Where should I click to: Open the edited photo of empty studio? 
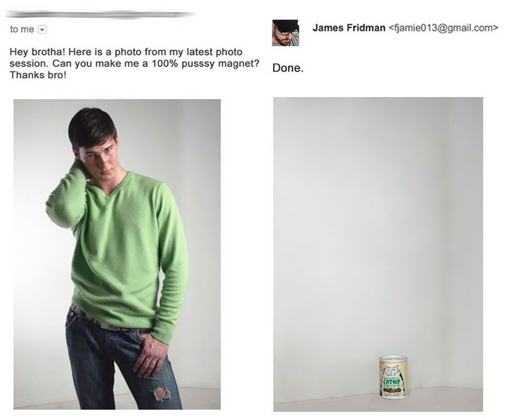[x=378, y=254]
